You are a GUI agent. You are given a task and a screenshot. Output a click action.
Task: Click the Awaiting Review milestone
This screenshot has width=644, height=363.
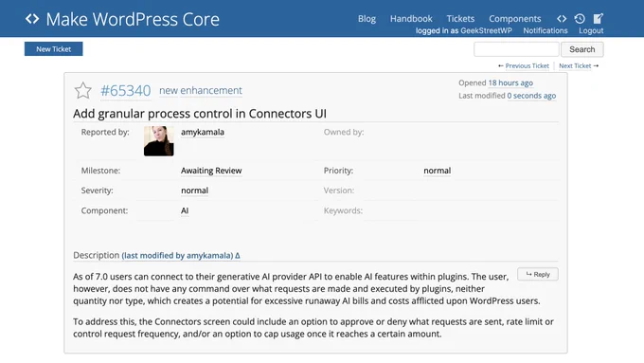[211, 171]
